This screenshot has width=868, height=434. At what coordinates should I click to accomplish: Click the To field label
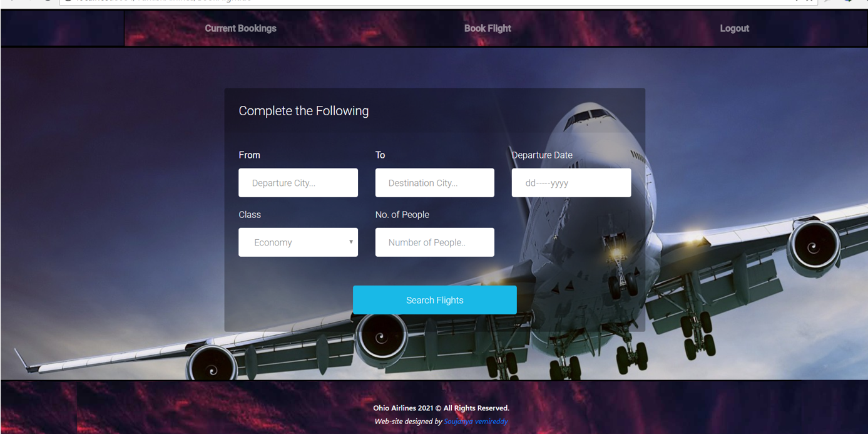pos(380,155)
